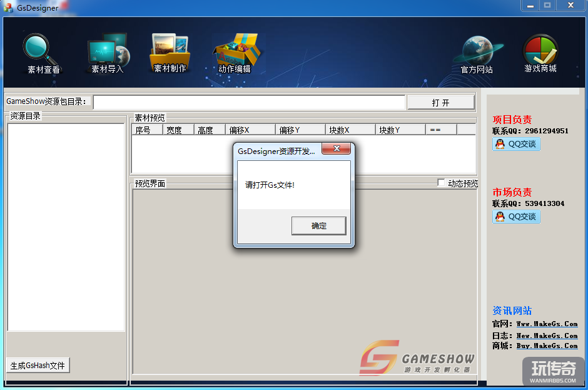Click the 项目负责 QQ number 2961294951
Screen dimensions: 588x390
[x=546, y=131]
